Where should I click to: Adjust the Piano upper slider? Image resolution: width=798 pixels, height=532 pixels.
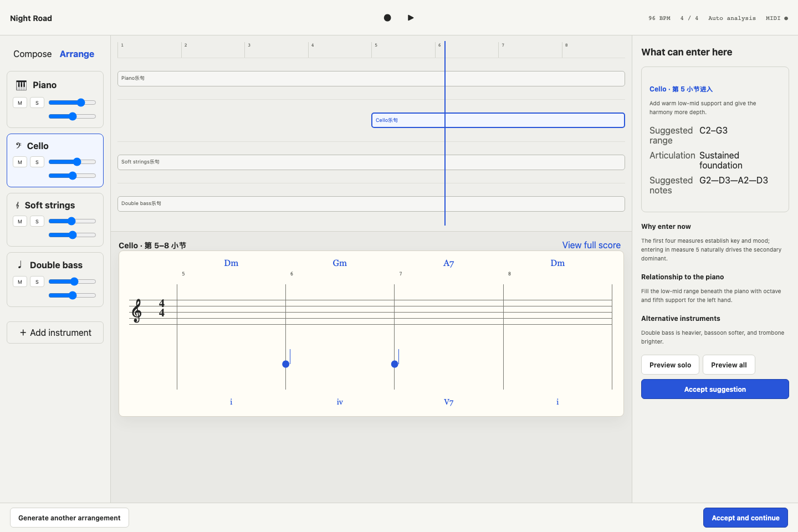(x=72, y=103)
